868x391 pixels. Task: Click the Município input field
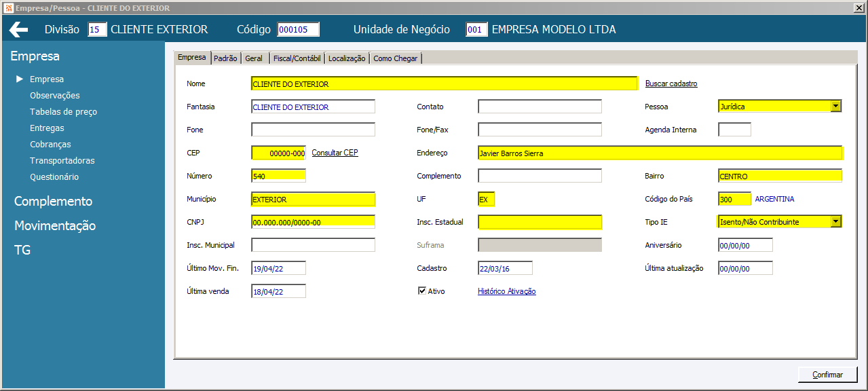[x=313, y=199]
